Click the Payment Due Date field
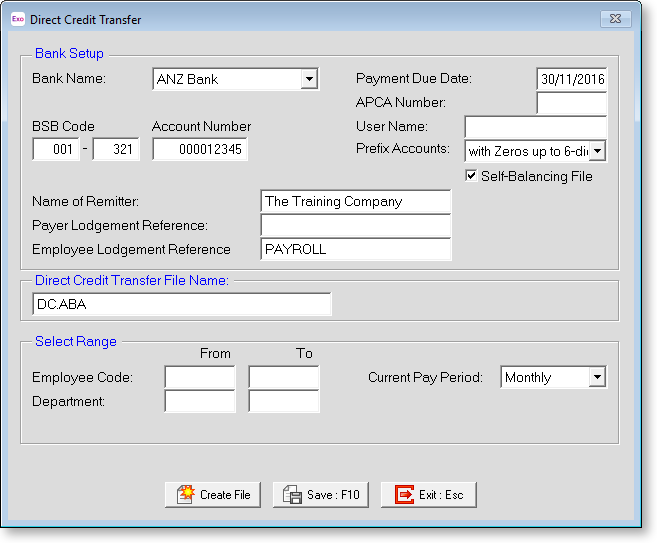Screen dimensions: 657x543 (x=571, y=79)
